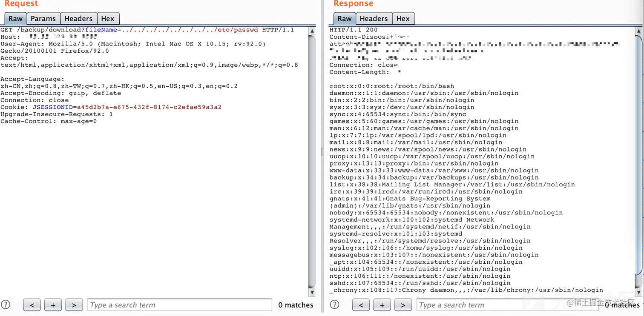Click the HTTP/1.1 200 status line
The image size is (644, 316).
click(354, 30)
